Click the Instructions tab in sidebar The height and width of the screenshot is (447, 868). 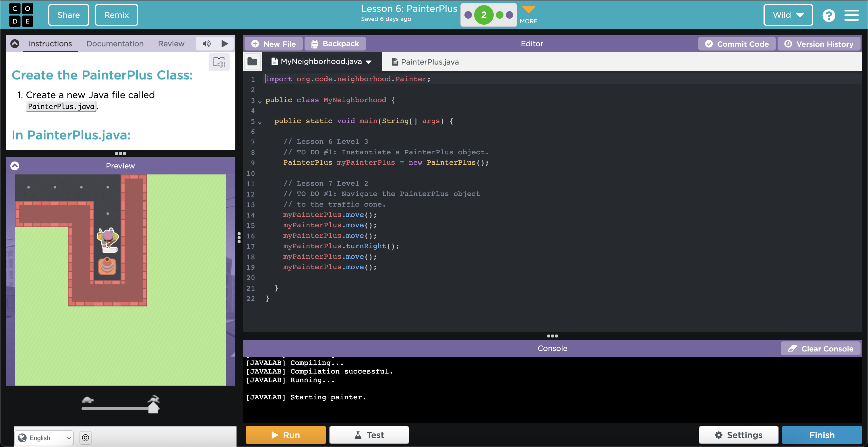click(50, 43)
